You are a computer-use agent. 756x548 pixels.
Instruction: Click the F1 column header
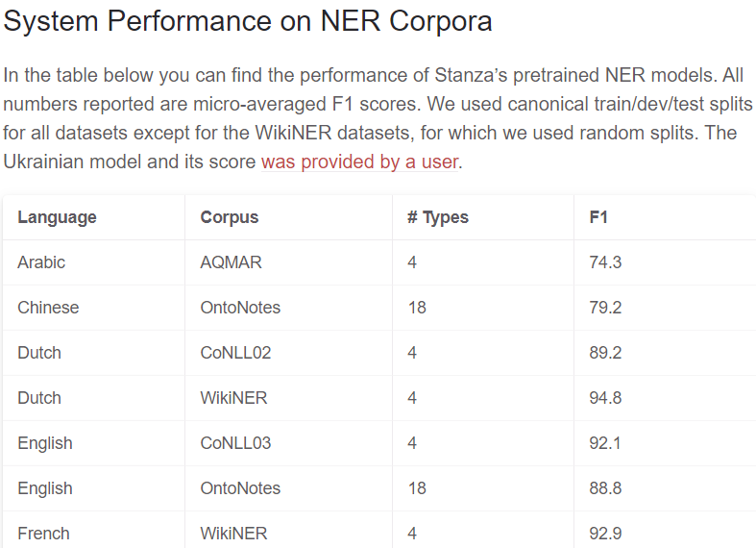point(598,217)
